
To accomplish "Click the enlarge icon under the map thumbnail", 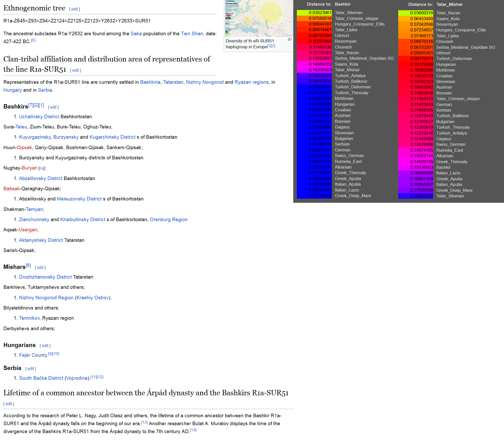I will 289,39.
